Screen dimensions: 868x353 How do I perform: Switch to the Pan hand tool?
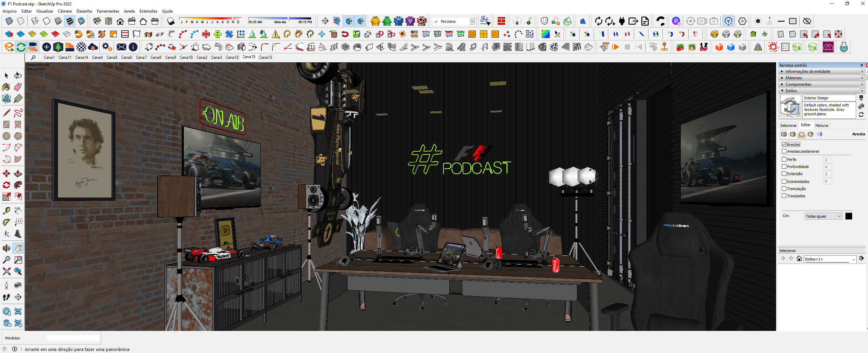click(x=17, y=249)
